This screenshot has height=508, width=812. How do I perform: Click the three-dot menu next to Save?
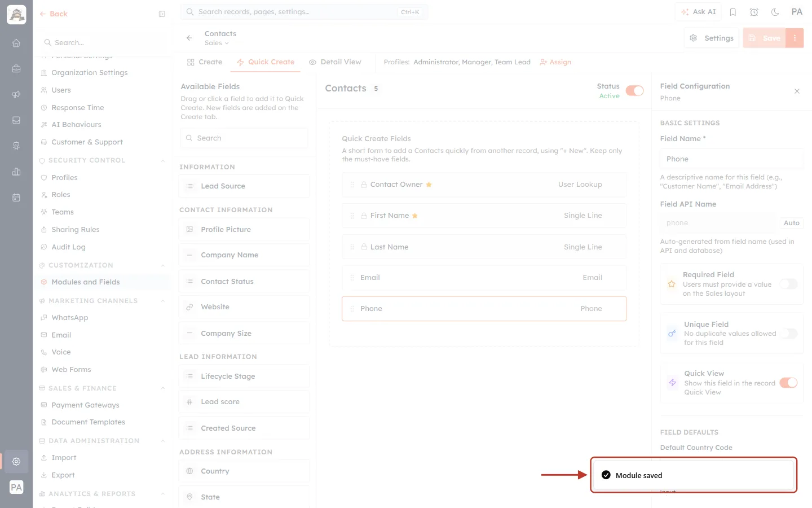pyautogui.click(x=795, y=38)
